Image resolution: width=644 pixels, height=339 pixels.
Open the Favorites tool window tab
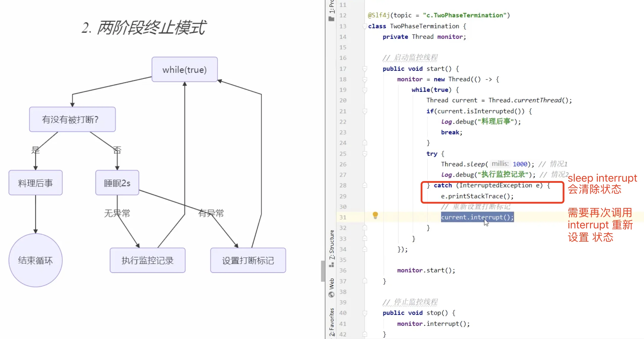coord(331,322)
